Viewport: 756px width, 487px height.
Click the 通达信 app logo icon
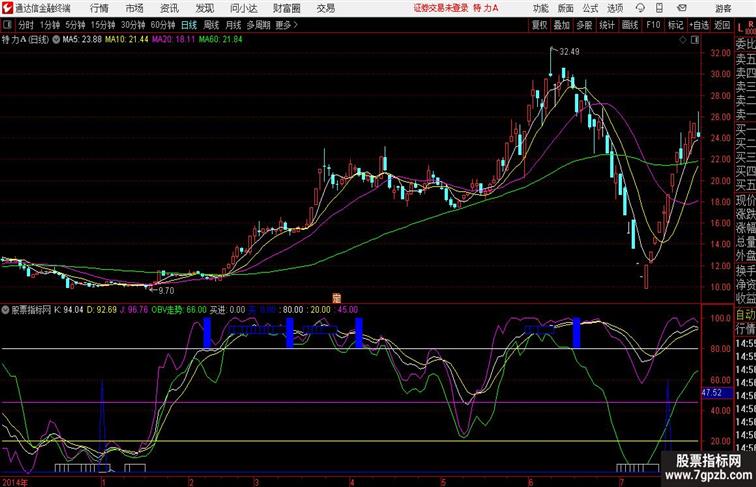(x=7, y=8)
